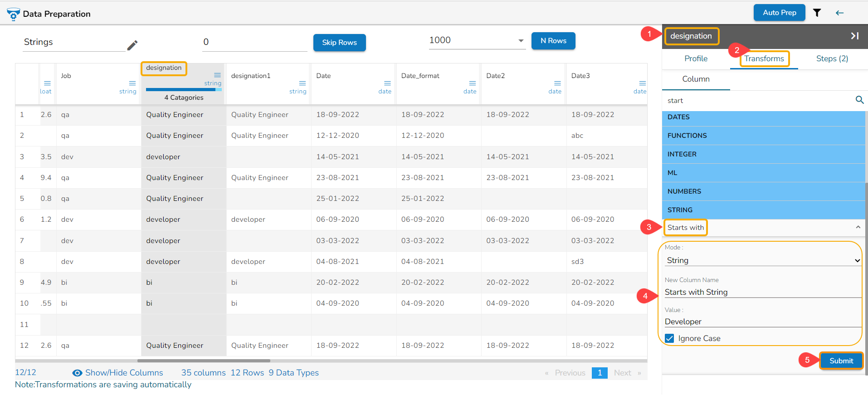
Task: Switch to the Transforms tab
Action: (764, 59)
